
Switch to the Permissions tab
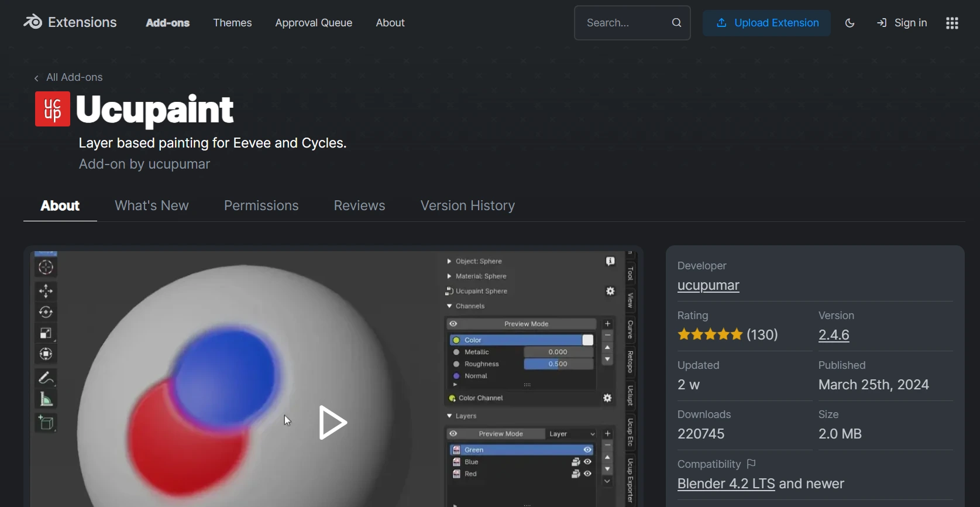tap(261, 205)
